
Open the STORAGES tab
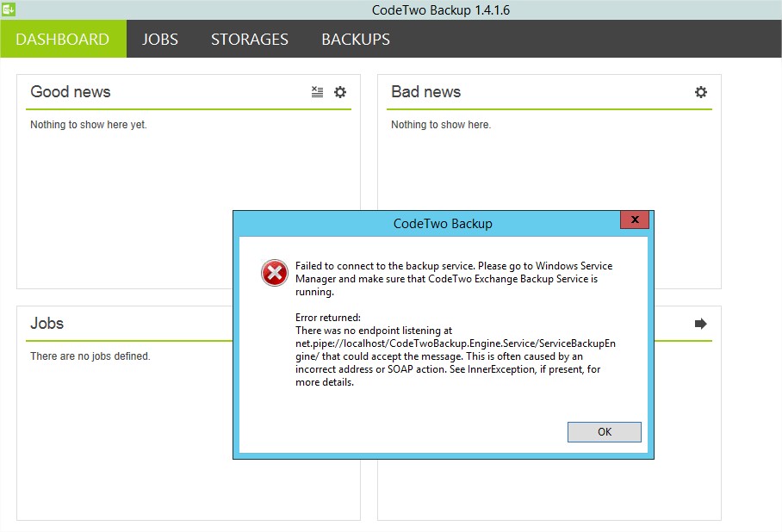250,39
